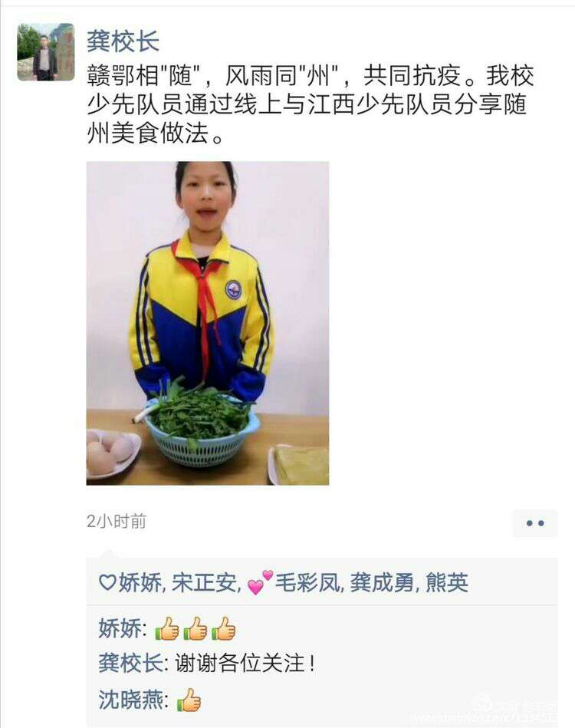Click the post text about 共同抗疫
The height and width of the screenshot is (728, 575).
click(x=310, y=104)
